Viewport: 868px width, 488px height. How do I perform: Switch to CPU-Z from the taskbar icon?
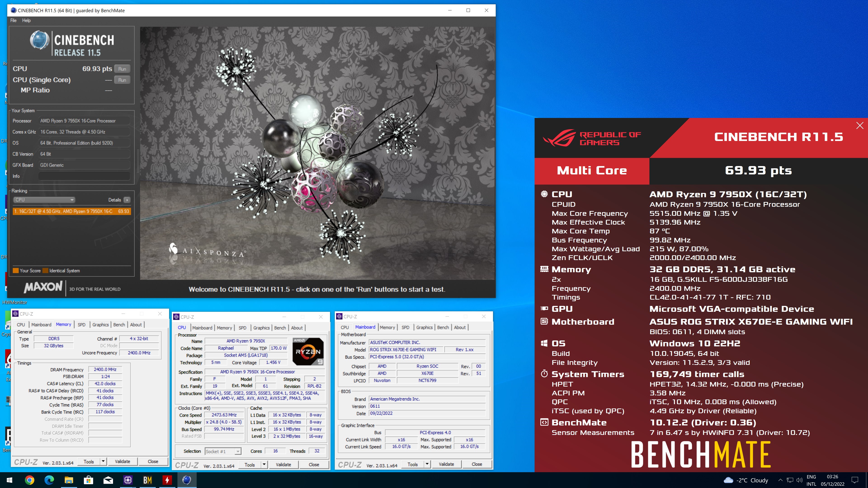pos(128,480)
